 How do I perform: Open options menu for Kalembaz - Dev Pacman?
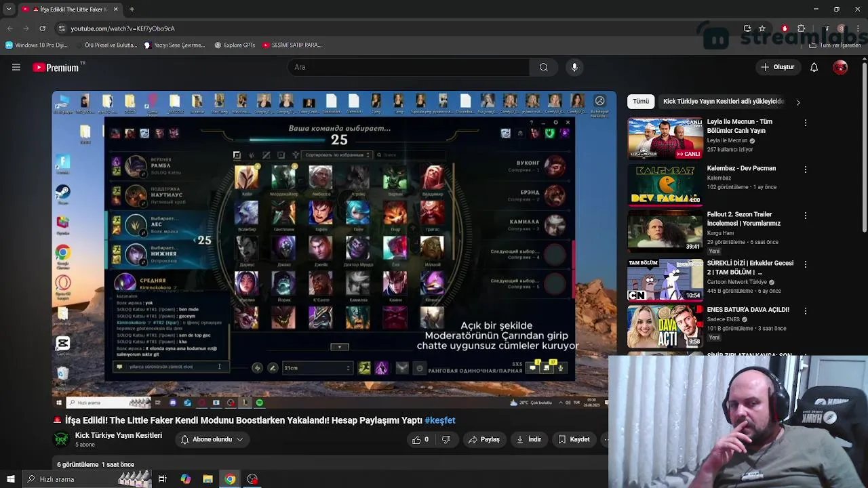point(805,169)
